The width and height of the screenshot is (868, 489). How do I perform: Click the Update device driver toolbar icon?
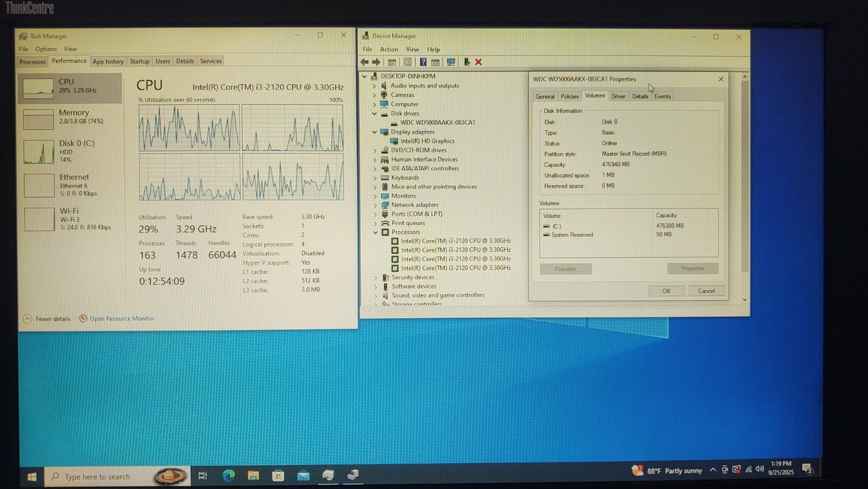pyautogui.click(x=466, y=62)
